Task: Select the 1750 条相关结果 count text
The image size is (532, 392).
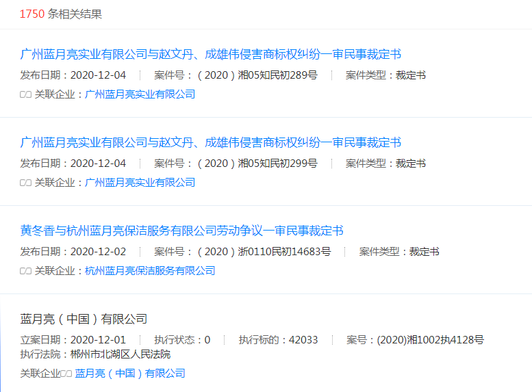Action: [61, 14]
